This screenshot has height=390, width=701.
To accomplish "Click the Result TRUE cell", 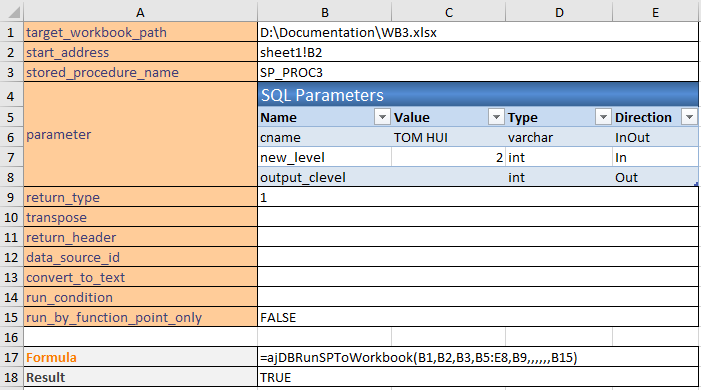I will tap(478, 377).
